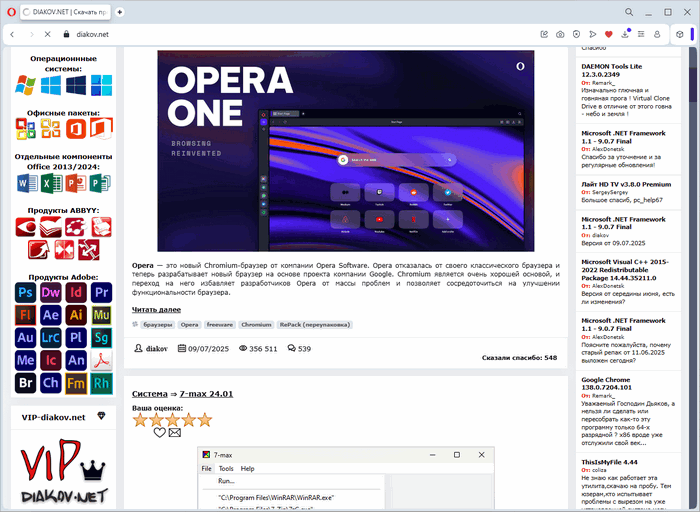
Task: Click the ABBYY FineReader eye icon
Action: click(x=25, y=227)
